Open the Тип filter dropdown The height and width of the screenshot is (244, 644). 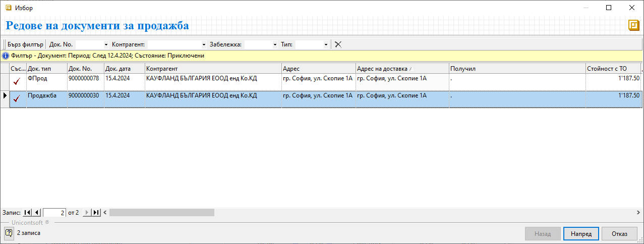[326, 44]
